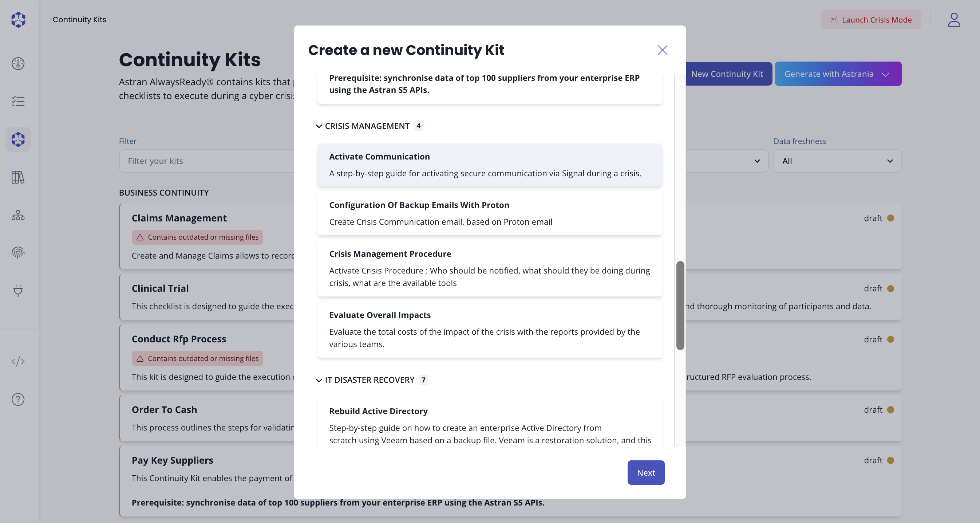Open the Data freshness All dropdown
The image size is (980, 523).
[837, 161]
